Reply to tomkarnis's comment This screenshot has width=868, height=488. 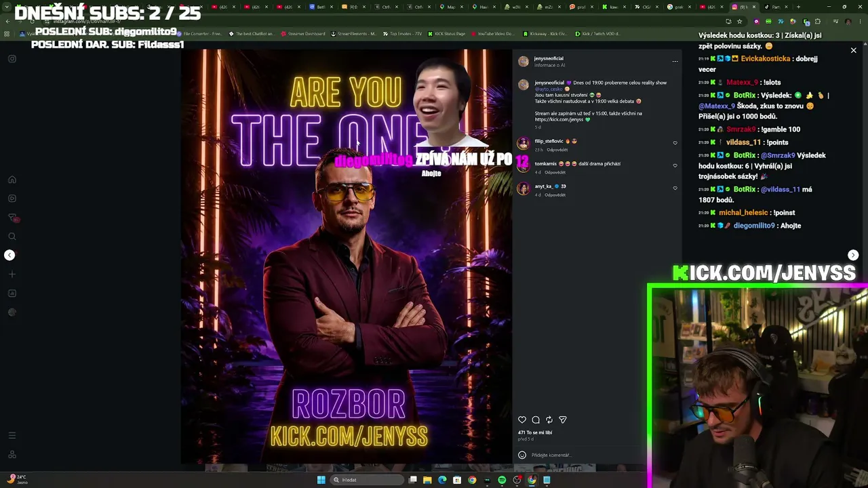[x=555, y=172]
